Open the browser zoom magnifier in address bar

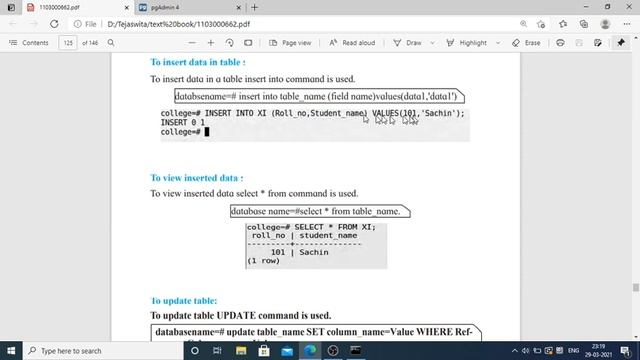point(523,24)
